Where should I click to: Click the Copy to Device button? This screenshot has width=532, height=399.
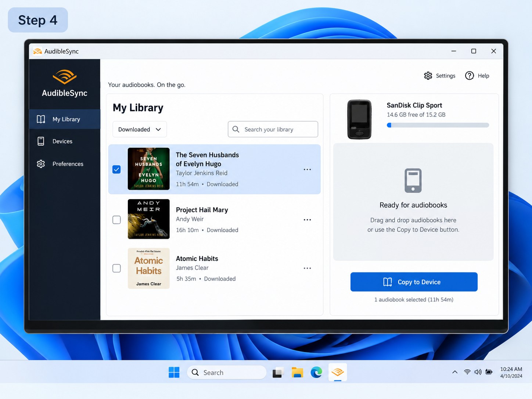pos(414,282)
